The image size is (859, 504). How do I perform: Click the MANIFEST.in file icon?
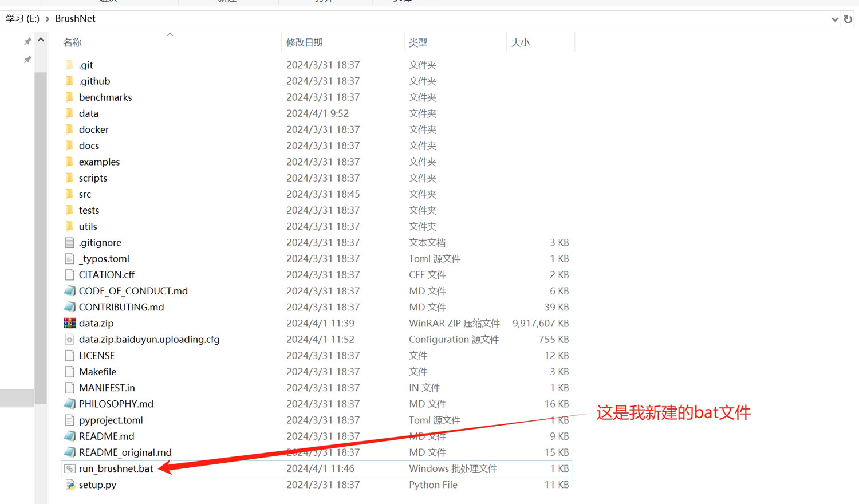tap(69, 388)
